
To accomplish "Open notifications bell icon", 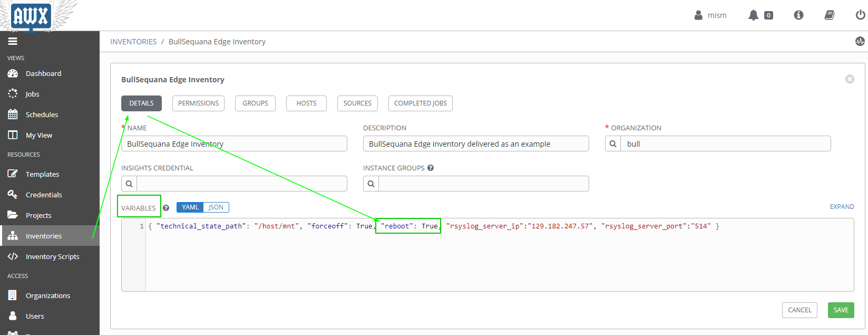I will 754,15.
